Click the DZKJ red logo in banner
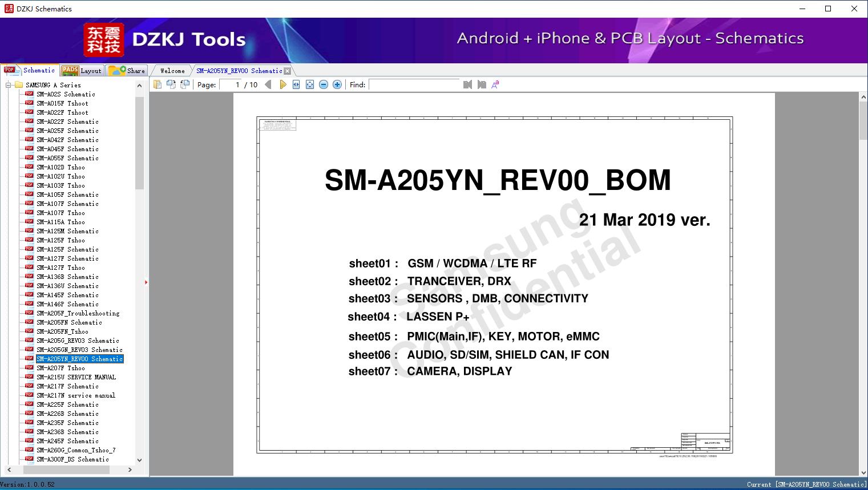 point(103,40)
